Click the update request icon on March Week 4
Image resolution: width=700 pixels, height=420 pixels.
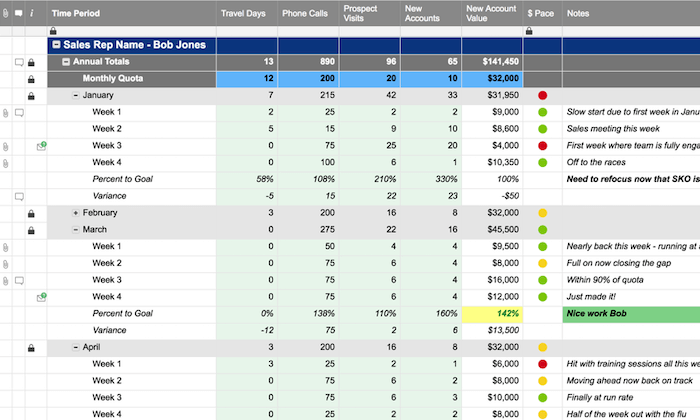42,297
